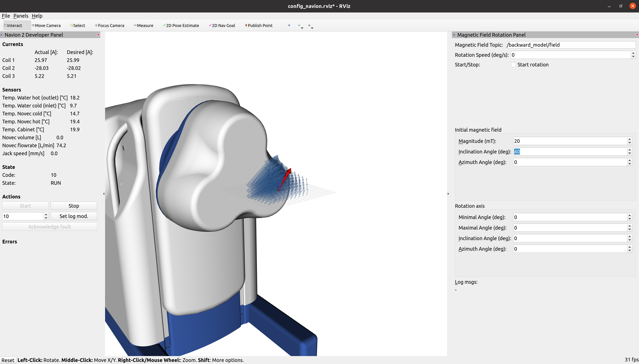The height and width of the screenshot is (364, 639).
Task: Click the rotation axis Inclination Angle input
Action: coord(570,238)
